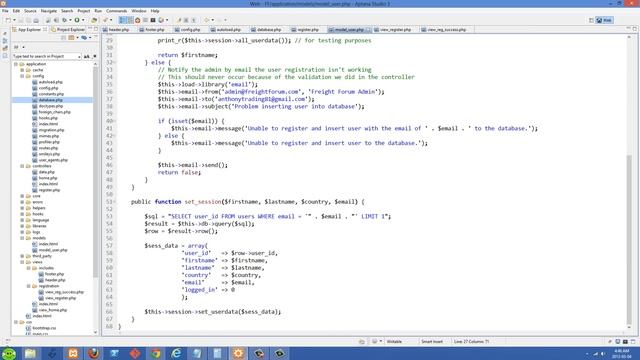Select model_user.php in the models folder
The width and height of the screenshot is (640, 360).
click(x=53, y=250)
